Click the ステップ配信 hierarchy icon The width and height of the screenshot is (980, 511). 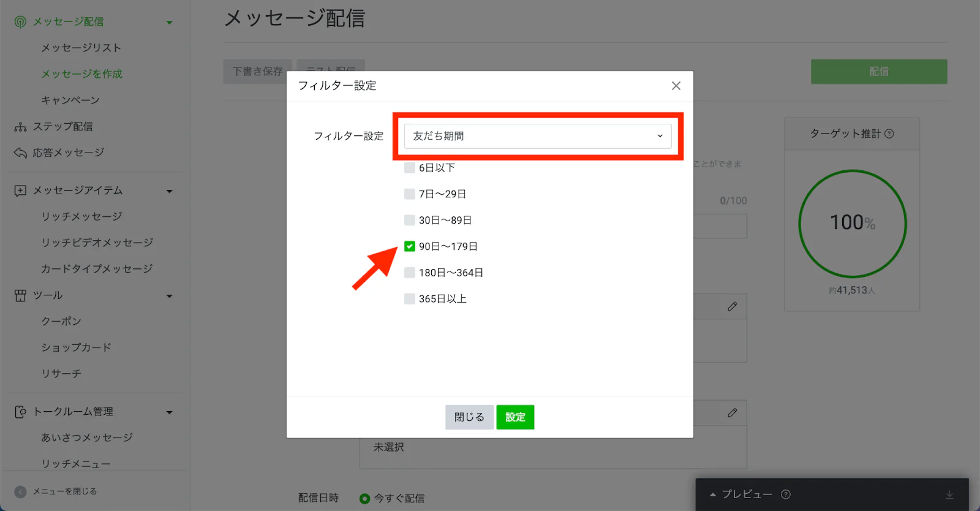20,127
